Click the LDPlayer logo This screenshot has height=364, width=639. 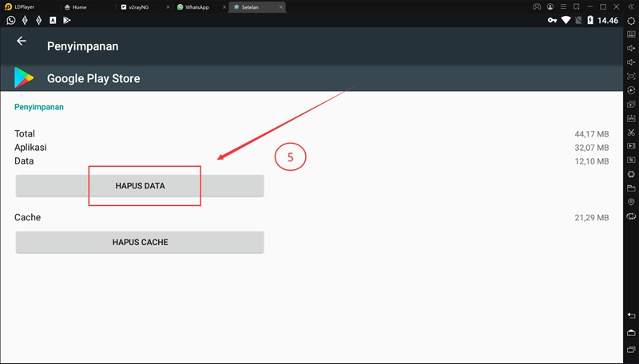point(9,6)
